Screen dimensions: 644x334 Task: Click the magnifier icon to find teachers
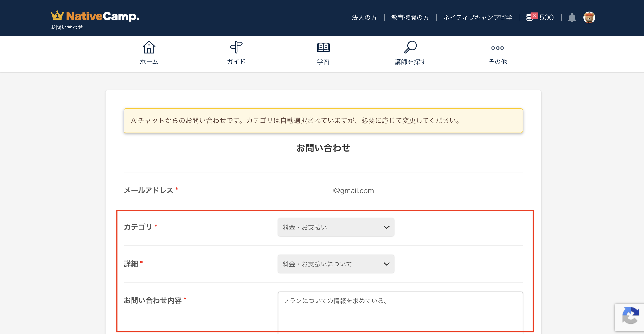410,47
